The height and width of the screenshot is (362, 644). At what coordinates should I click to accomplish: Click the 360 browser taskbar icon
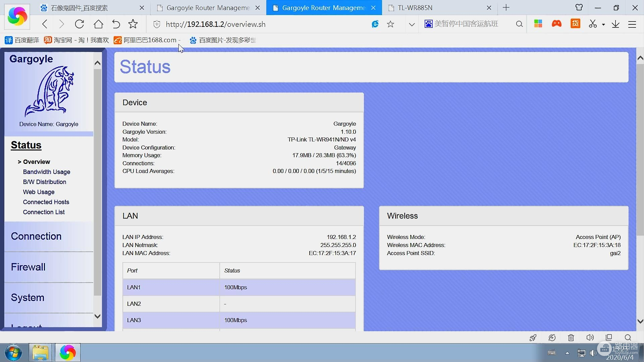(x=68, y=353)
